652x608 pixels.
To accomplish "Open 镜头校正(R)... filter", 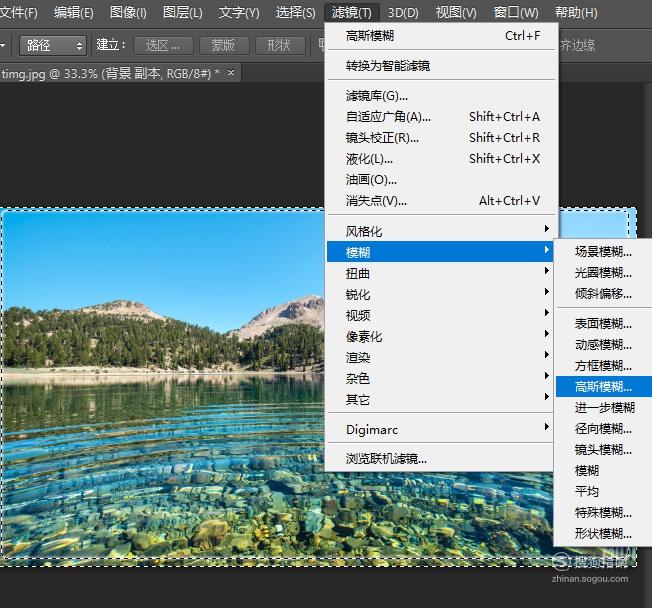I will tap(442, 138).
